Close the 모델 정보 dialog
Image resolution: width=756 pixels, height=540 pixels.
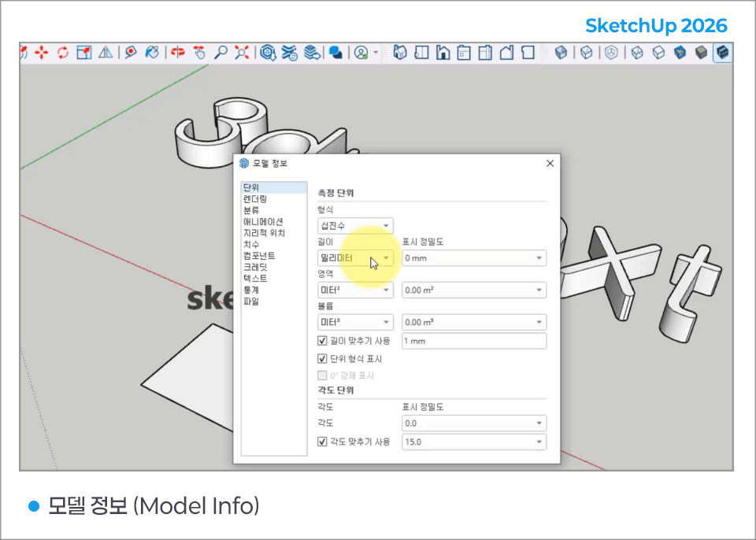550,164
